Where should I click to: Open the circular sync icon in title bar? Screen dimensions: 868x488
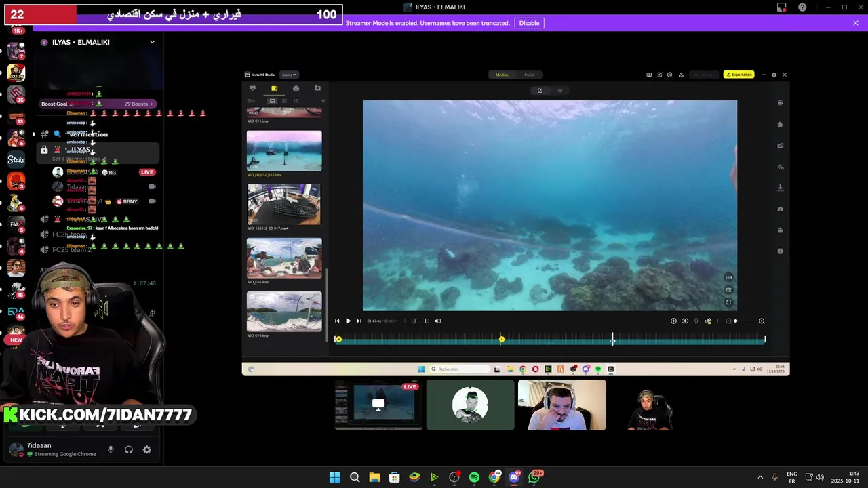pos(669,75)
